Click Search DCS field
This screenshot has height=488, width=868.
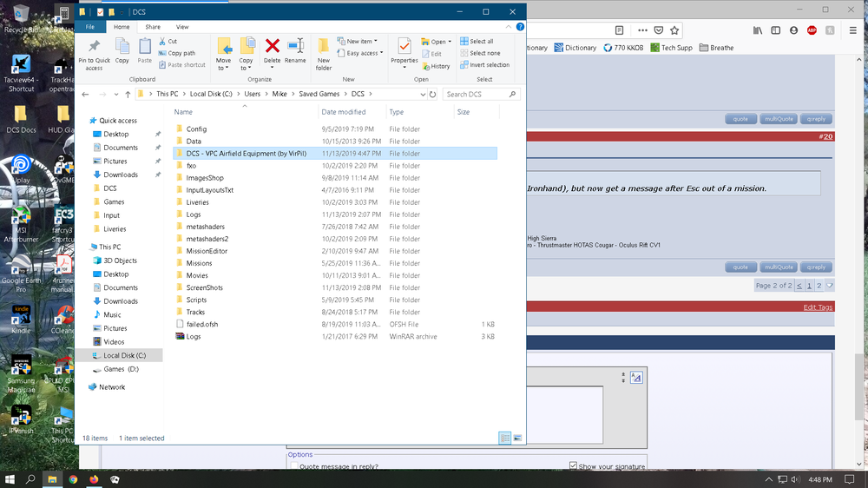tap(481, 94)
